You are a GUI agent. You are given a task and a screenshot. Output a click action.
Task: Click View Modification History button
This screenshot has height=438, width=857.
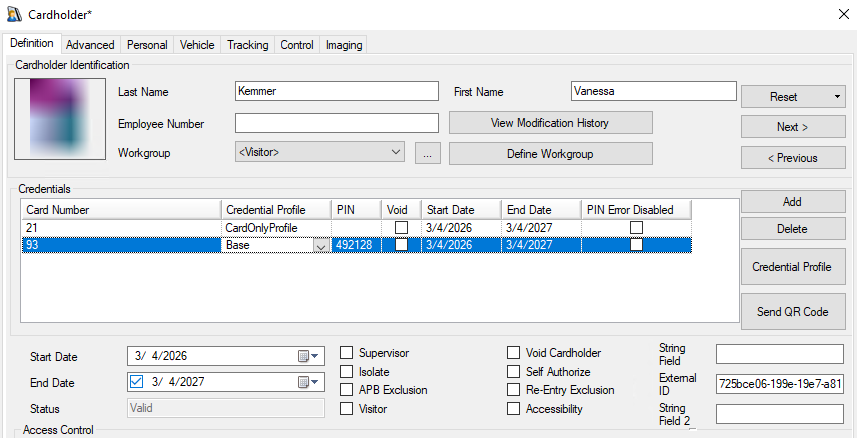pos(550,123)
